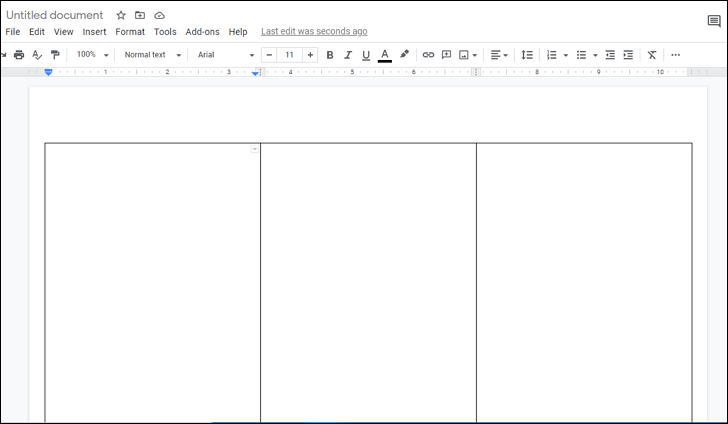
Task: Open the Format menu
Action: [x=130, y=32]
